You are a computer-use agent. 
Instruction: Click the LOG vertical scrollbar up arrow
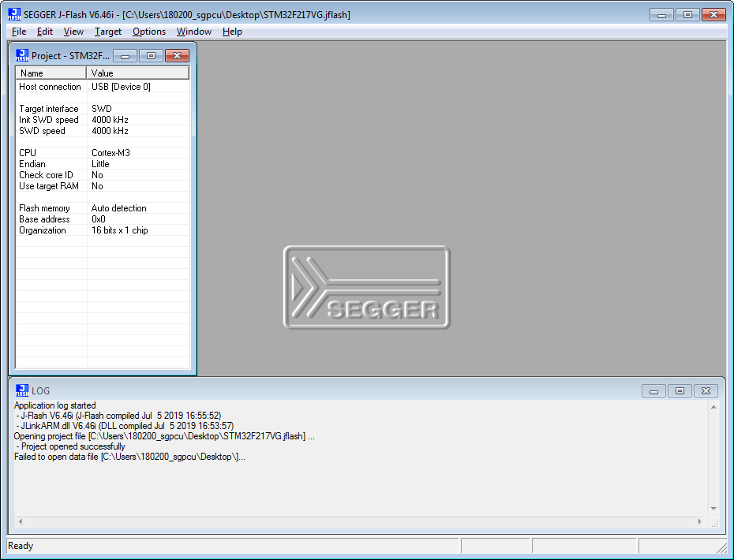tap(713, 407)
